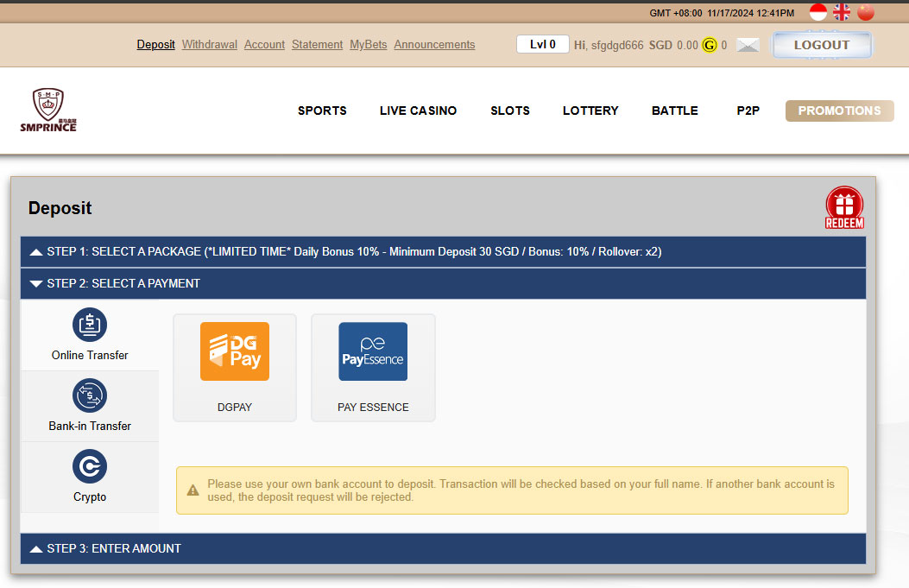Pick the PayEssence payment option
Image resolution: width=909 pixels, height=588 pixels.
pos(373,351)
